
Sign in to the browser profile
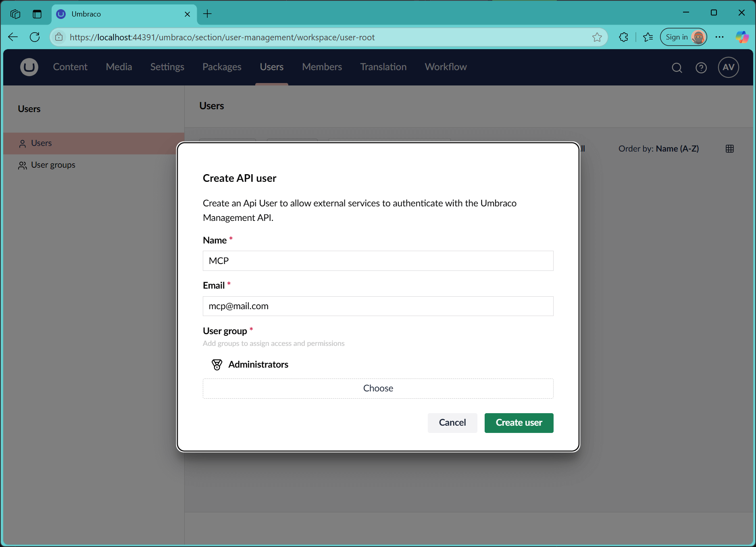pyautogui.click(x=683, y=37)
